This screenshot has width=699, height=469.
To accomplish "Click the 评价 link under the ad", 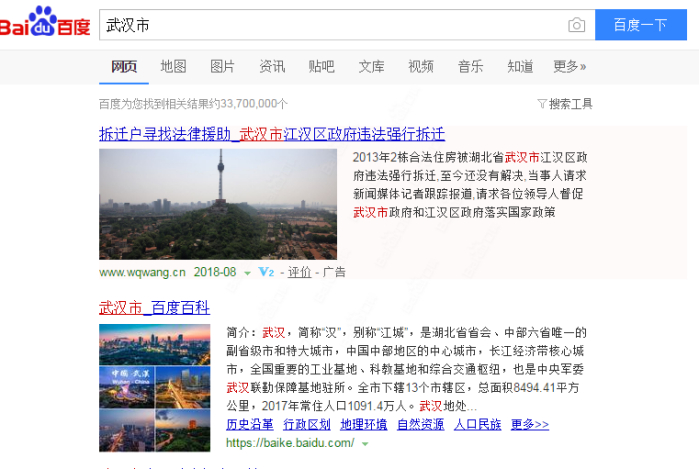I will (299, 272).
